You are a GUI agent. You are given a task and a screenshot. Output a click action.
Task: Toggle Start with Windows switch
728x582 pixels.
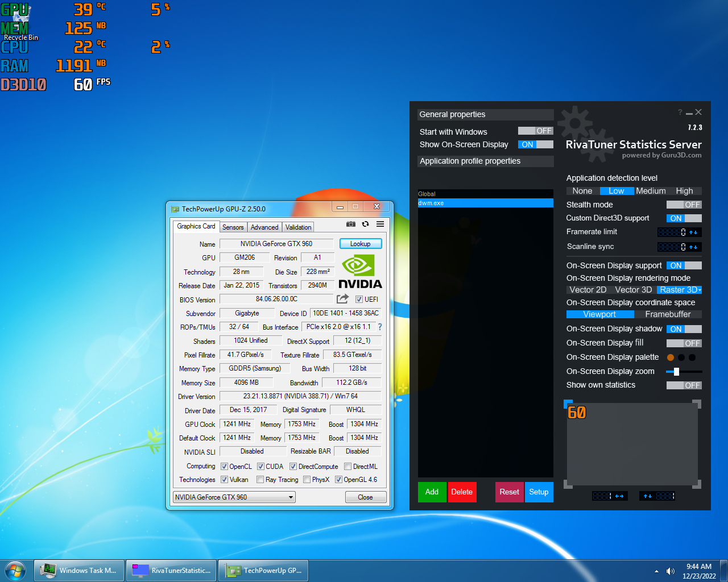pos(535,131)
